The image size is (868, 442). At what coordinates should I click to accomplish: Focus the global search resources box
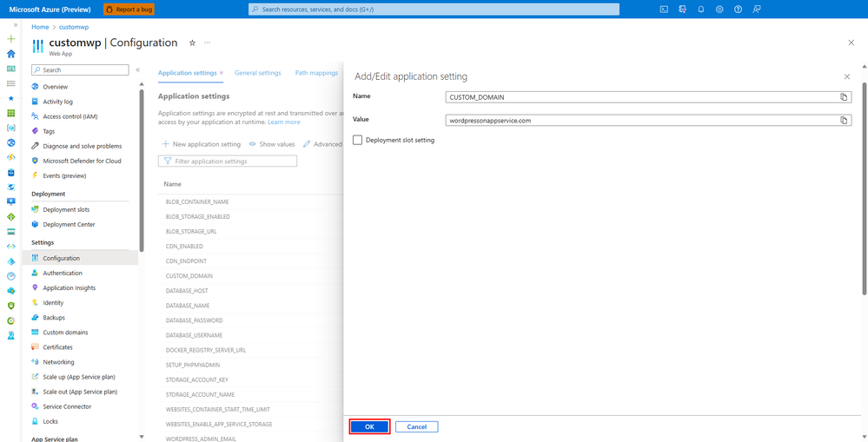(434, 10)
